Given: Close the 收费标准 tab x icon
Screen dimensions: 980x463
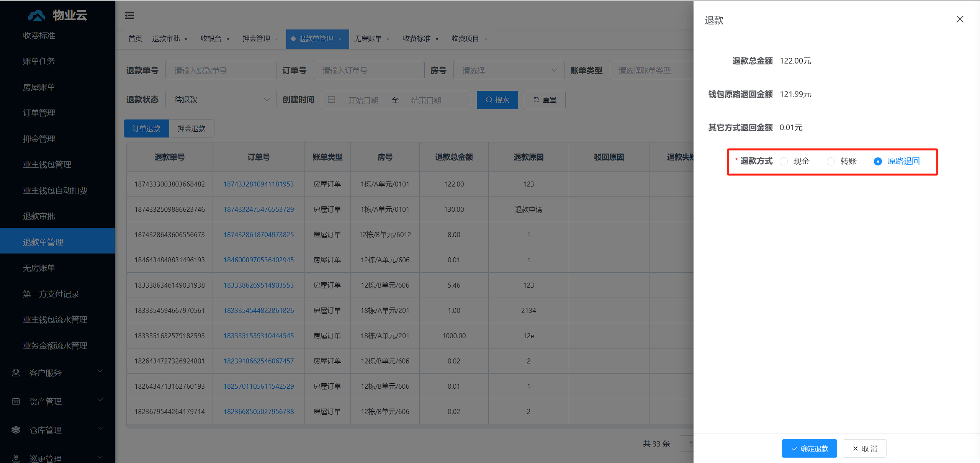Looking at the screenshot, I should pos(437,39).
